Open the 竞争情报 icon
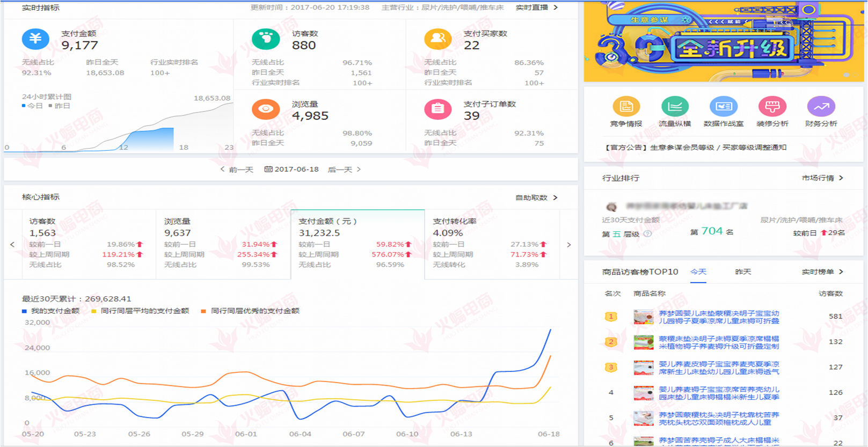The image size is (868, 447). (x=626, y=107)
